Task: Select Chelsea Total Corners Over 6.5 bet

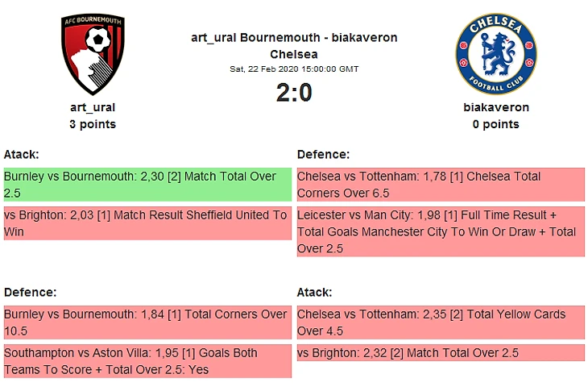Action: (440, 185)
